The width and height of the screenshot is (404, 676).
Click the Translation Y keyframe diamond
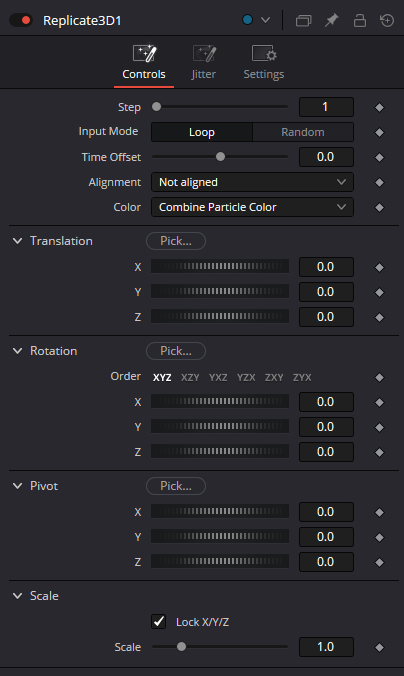[x=379, y=292]
